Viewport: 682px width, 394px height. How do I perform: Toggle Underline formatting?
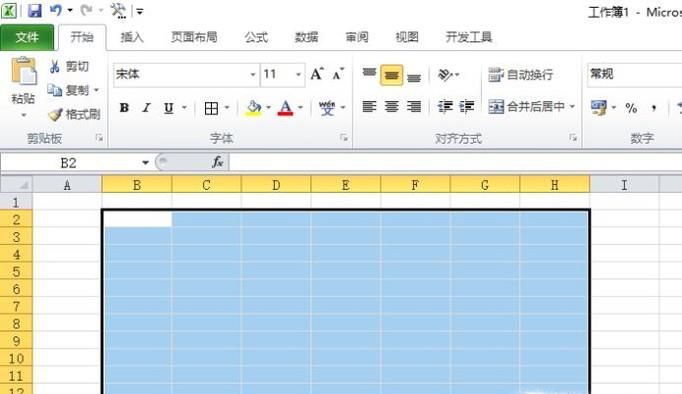[169, 107]
